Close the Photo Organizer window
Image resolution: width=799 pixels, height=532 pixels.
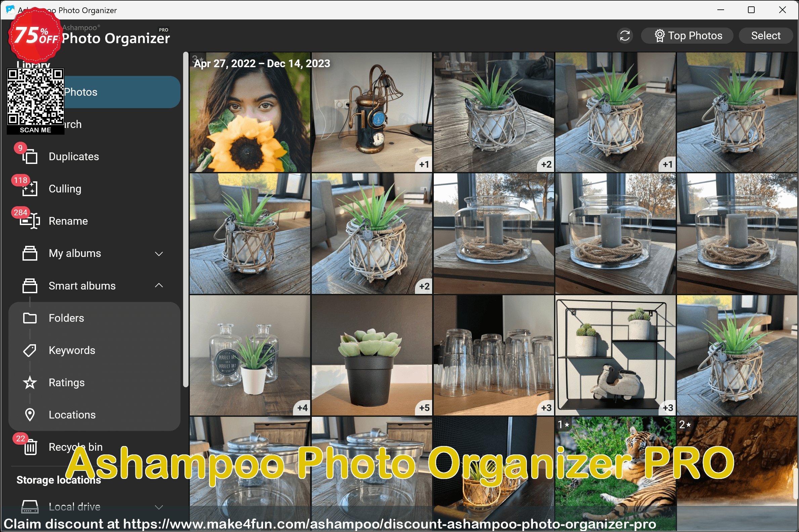point(782,10)
